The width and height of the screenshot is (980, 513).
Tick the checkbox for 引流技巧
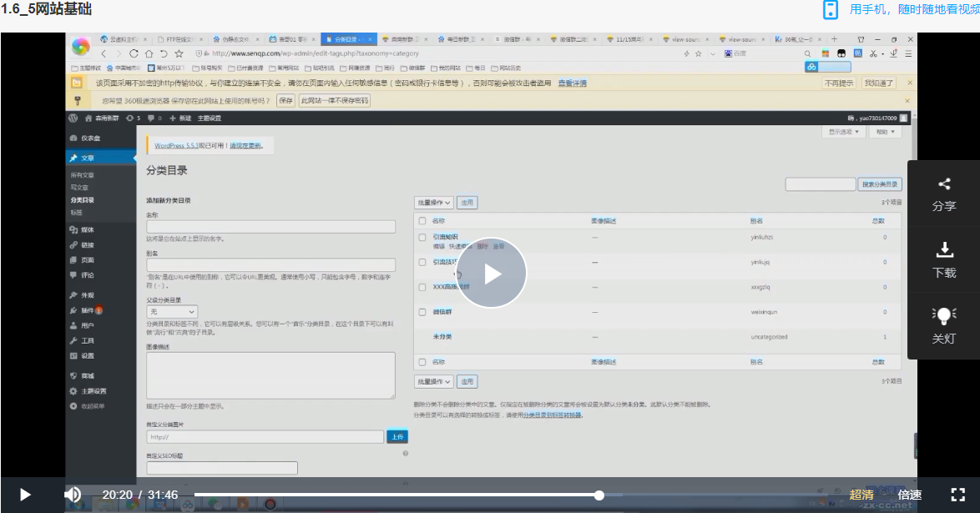tap(422, 263)
